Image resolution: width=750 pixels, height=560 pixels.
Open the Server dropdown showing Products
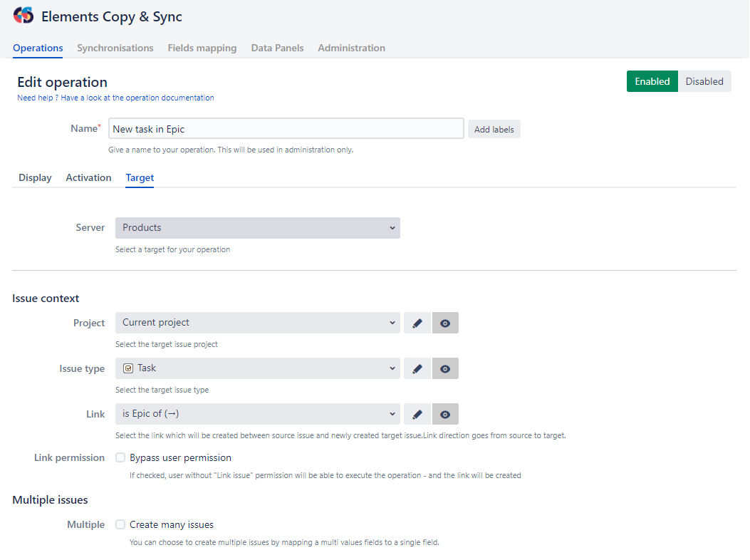tap(257, 228)
